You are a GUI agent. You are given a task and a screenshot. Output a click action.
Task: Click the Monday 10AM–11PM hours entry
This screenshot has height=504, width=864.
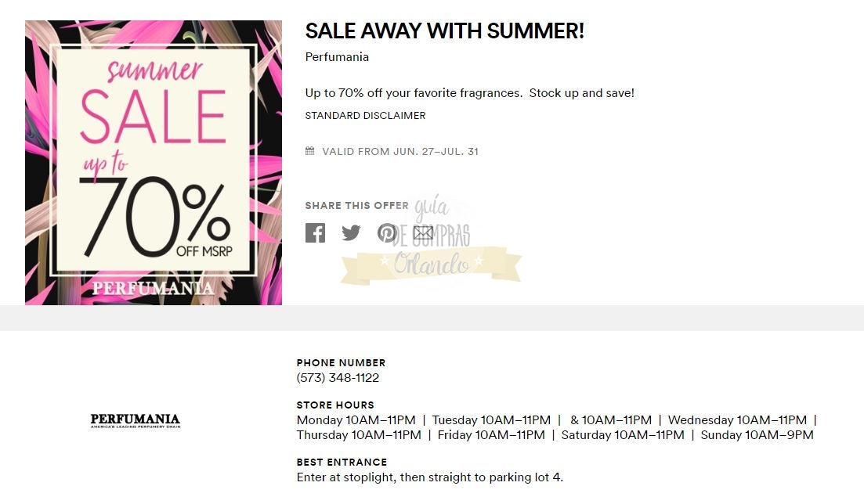point(356,420)
